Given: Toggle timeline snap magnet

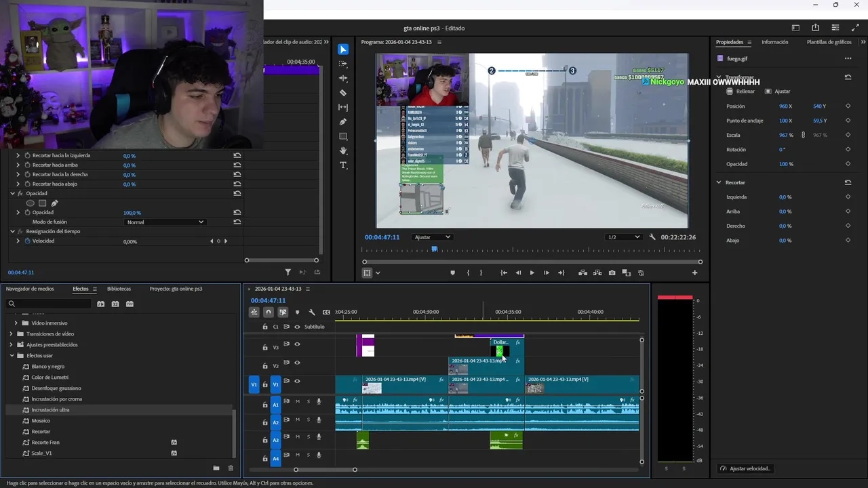Looking at the screenshot, I should (269, 312).
